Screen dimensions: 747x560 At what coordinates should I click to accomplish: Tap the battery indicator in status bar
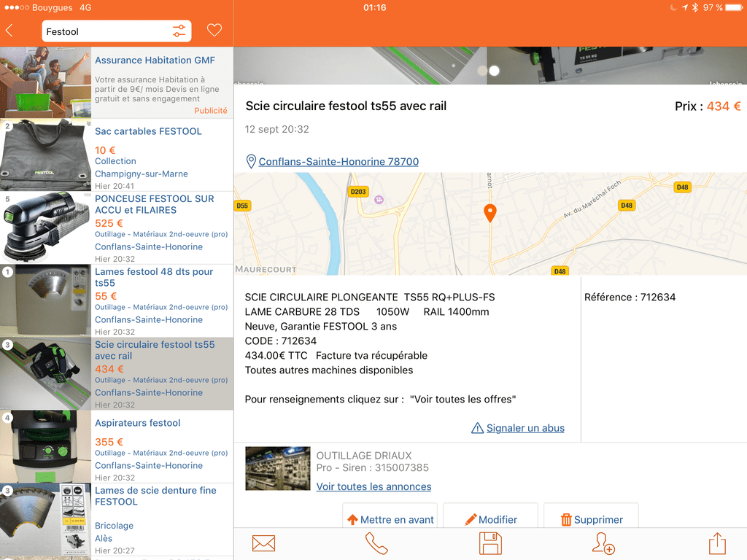734,7
